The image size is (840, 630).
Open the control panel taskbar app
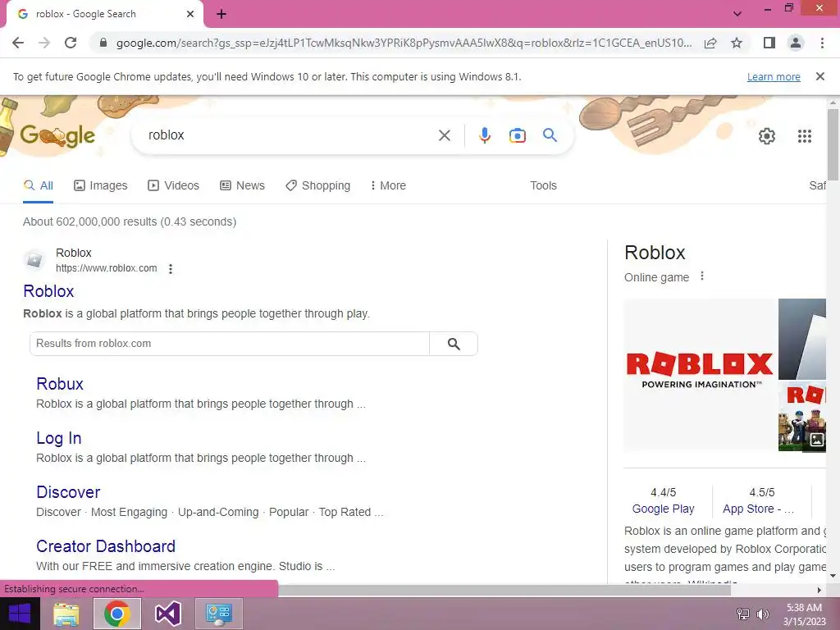click(218, 614)
